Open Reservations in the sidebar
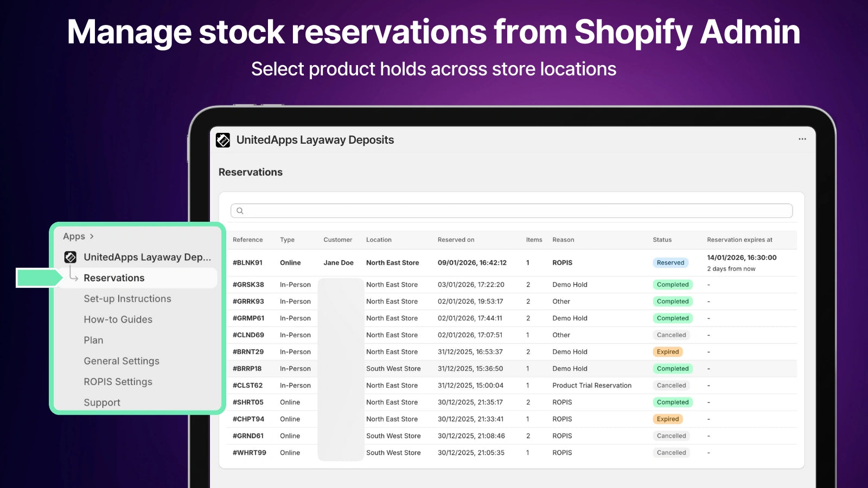 point(114,278)
